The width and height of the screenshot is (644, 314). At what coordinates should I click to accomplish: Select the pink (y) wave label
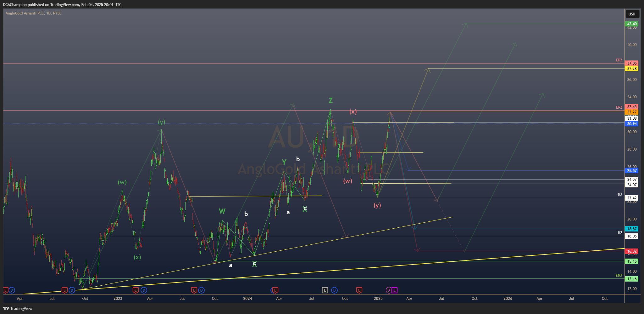377,205
